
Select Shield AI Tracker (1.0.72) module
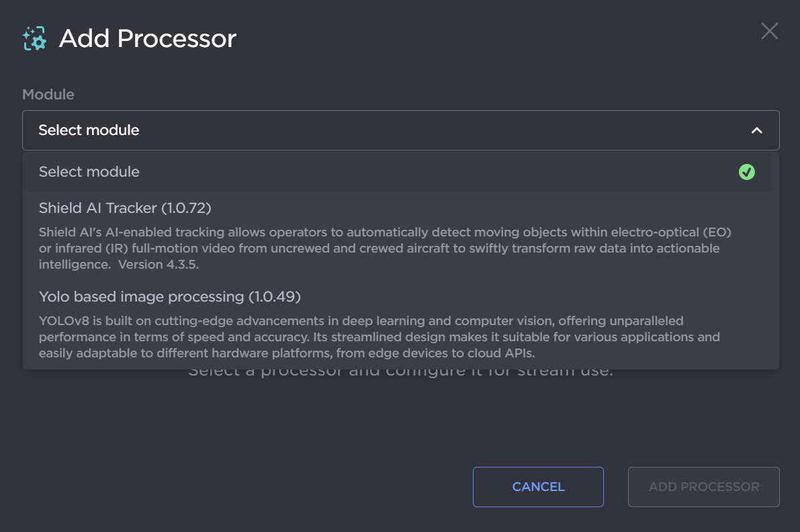point(125,208)
